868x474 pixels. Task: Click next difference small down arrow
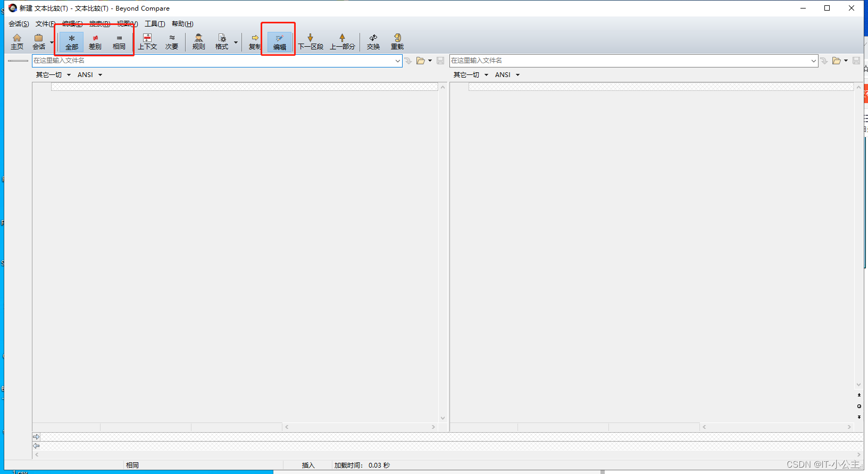[x=859, y=417]
